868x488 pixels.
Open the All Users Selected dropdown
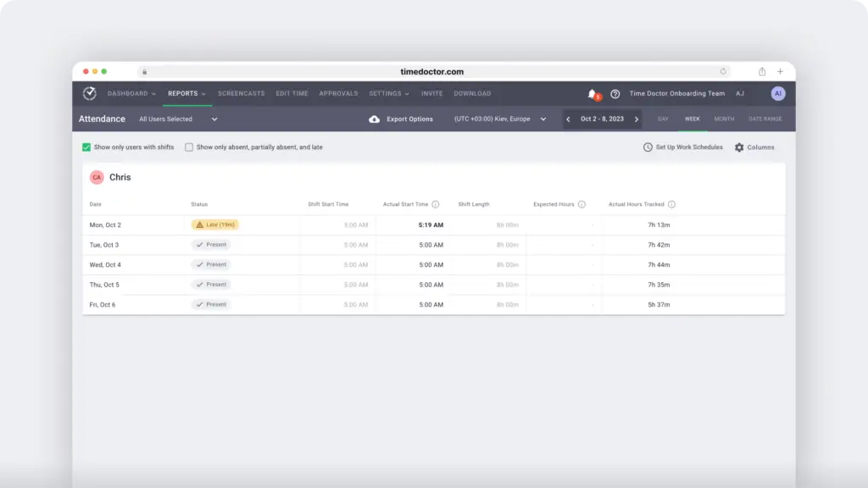pyautogui.click(x=214, y=119)
